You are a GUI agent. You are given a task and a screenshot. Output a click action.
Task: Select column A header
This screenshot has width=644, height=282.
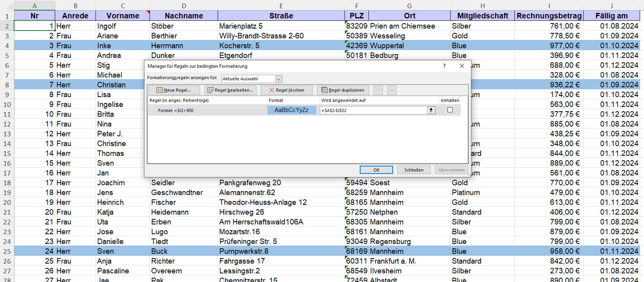[34, 5]
